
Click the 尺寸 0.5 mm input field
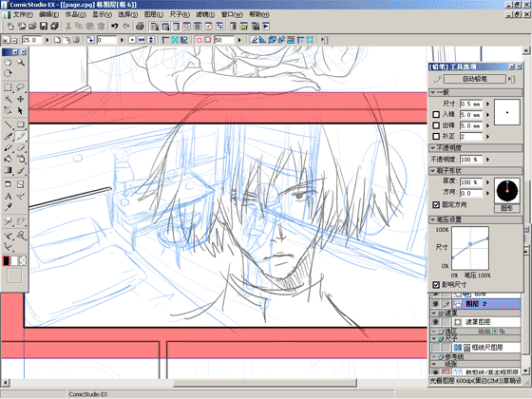[471, 104]
